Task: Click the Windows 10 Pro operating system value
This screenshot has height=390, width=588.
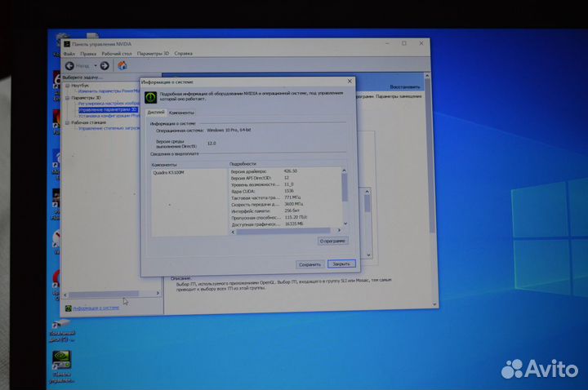Action: [229, 130]
